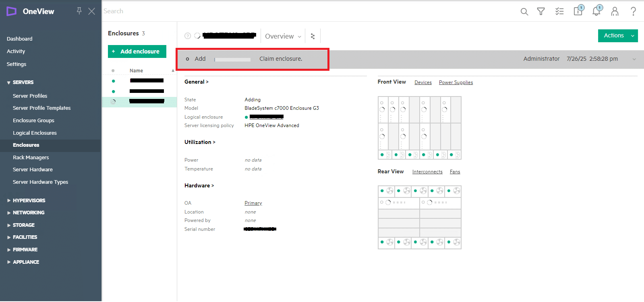644x302 pixels.
Task: Open the Overview view selector
Action: pos(283,36)
